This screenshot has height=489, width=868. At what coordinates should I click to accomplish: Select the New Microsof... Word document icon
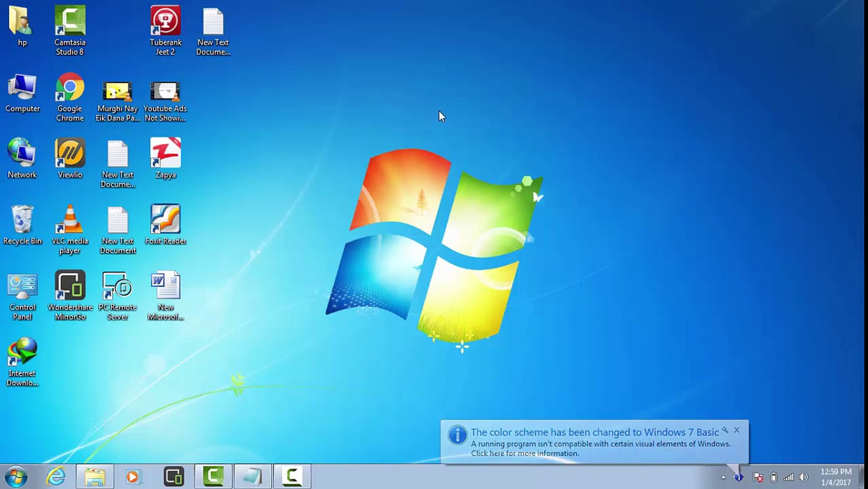(x=165, y=296)
